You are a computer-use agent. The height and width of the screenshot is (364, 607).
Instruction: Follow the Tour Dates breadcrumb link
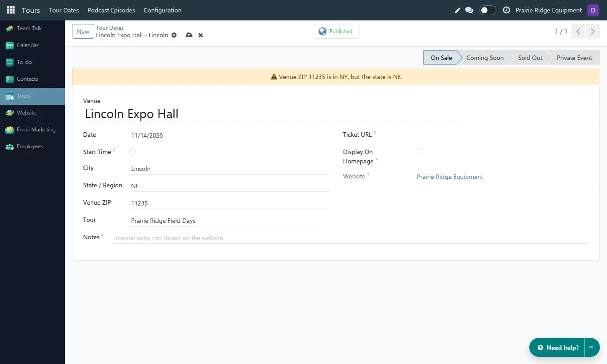(x=110, y=28)
